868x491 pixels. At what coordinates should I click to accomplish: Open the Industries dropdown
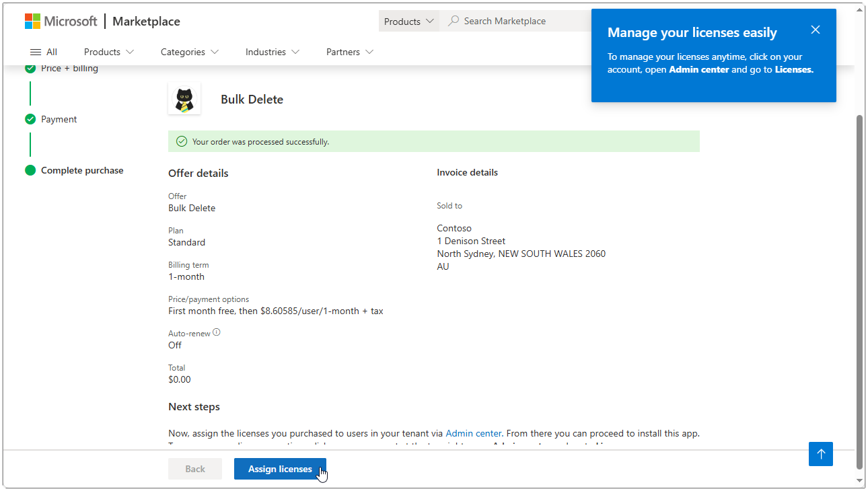tap(272, 52)
